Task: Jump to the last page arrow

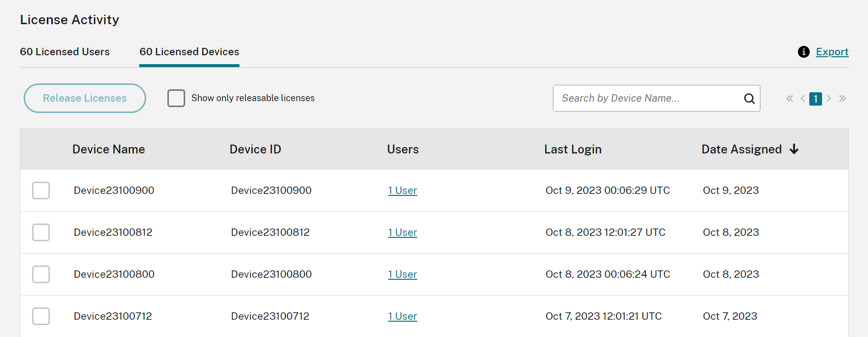Action: pyautogui.click(x=842, y=99)
